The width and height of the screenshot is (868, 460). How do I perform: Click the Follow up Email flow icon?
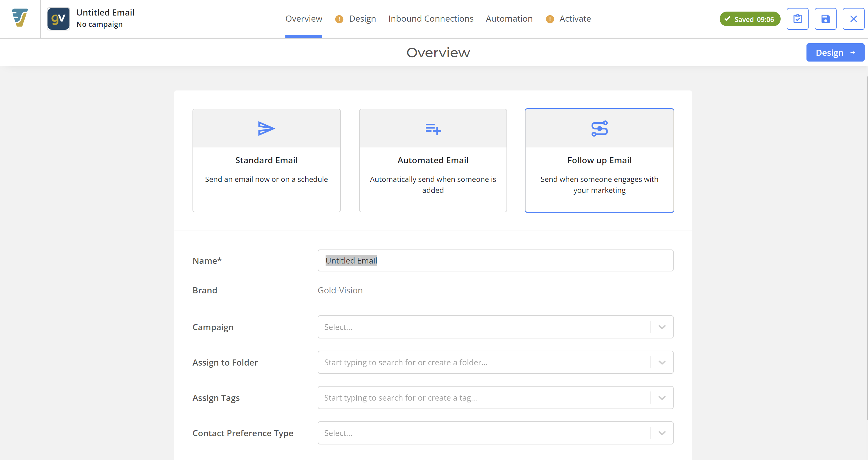pos(599,128)
